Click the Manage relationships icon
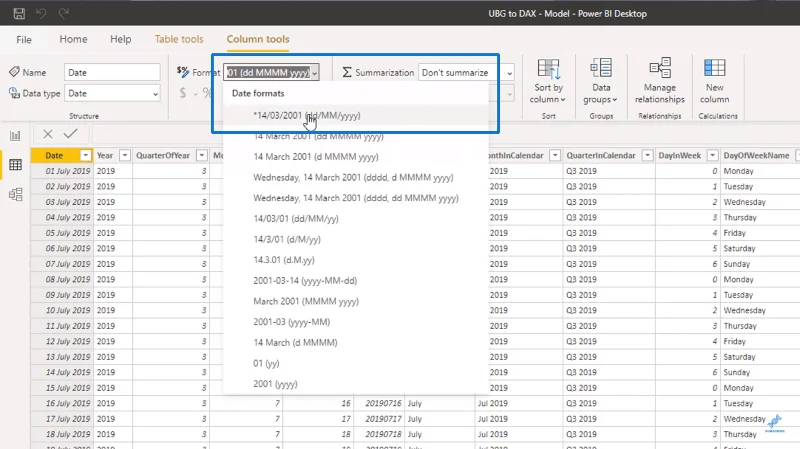 click(x=660, y=68)
